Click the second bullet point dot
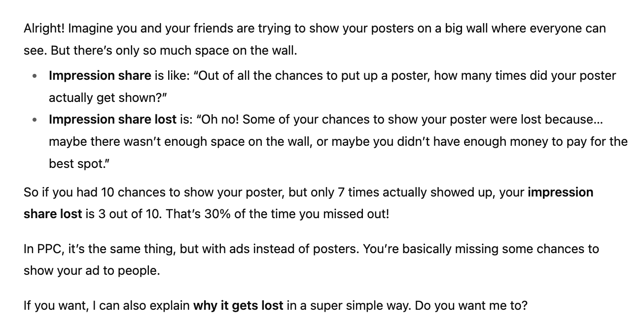Screen dimensions: 644x327 pyautogui.click(x=34, y=120)
